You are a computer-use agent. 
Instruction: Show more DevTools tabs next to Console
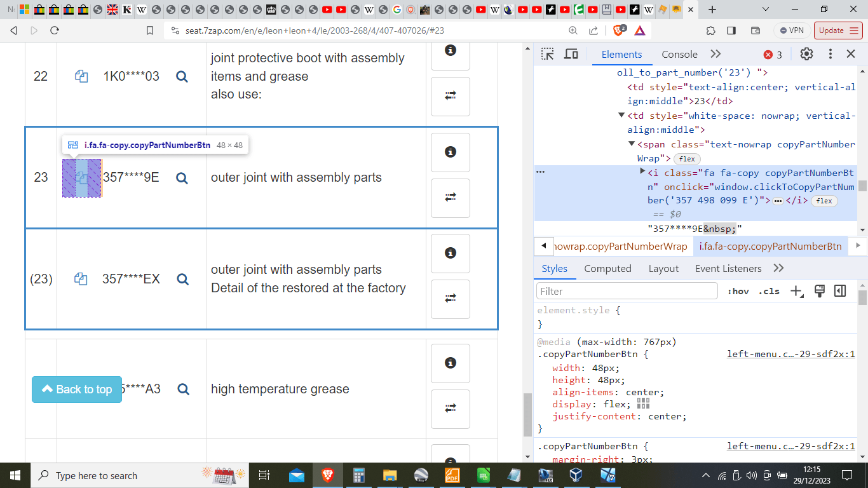pos(715,55)
